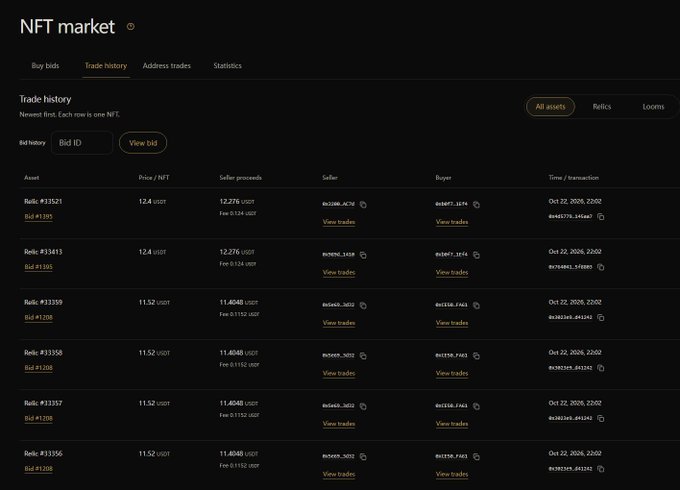
Task: Copy buyer address in Relic #33356 row
Action: pyautogui.click(x=476, y=457)
